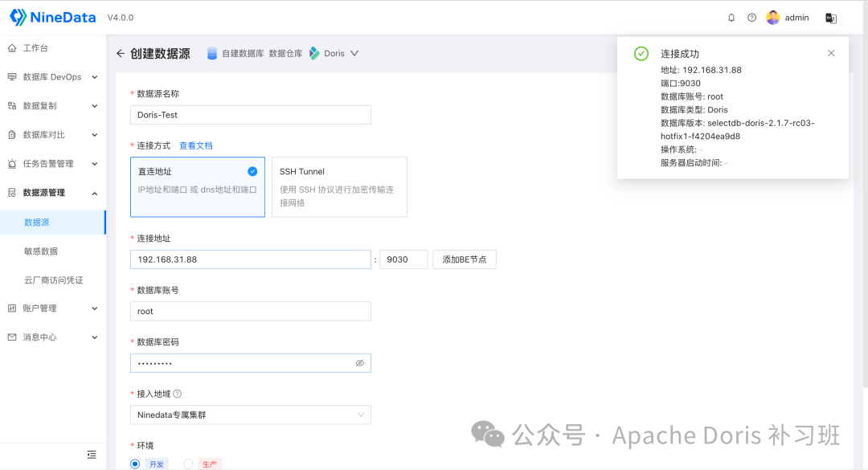The height and width of the screenshot is (470, 868).
Task: Expand the 数据库 DevOps menu chevron
Action: click(x=95, y=77)
